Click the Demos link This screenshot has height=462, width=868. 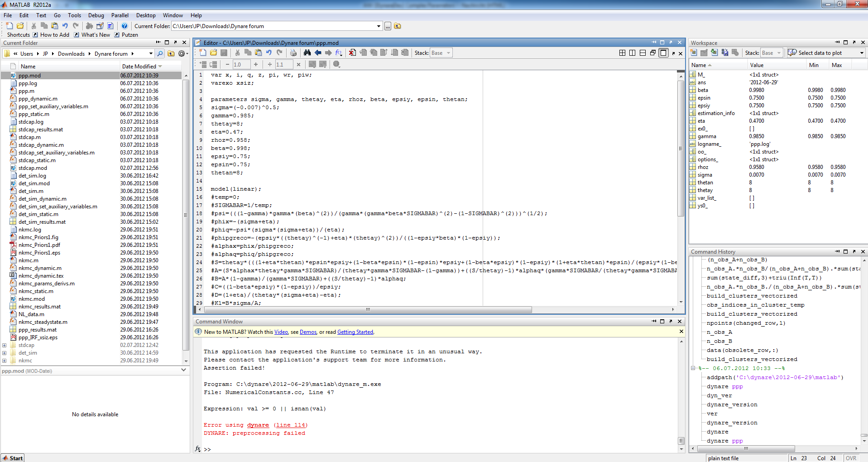pyautogui.click(x=308, y=332)
